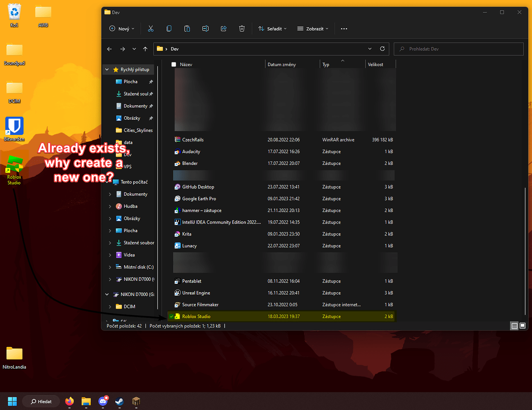Viewport: 532px width, 410px height.
Task: Open Discord from the taskbar
Action: click(x=103, y=401)
